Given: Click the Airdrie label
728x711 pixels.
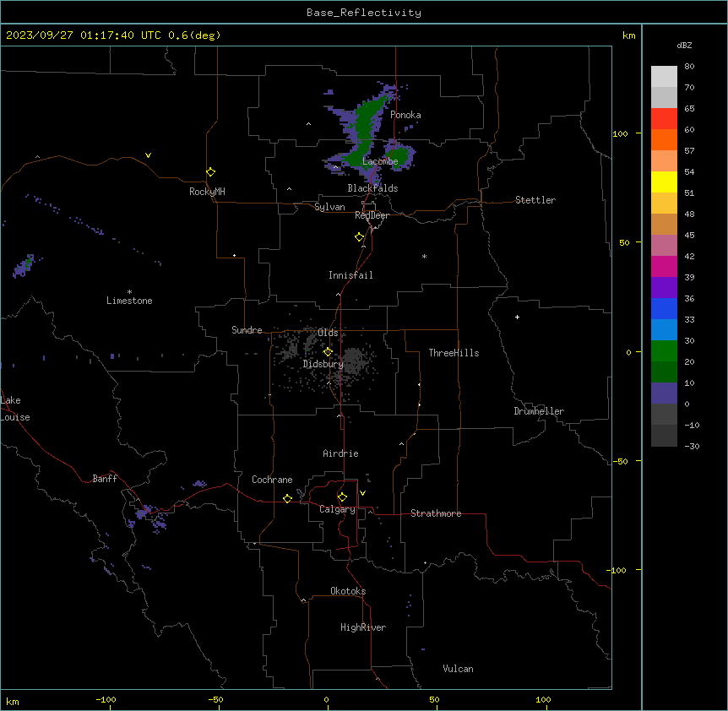Looking at the screenshot, I should click(x=340, y=453).
